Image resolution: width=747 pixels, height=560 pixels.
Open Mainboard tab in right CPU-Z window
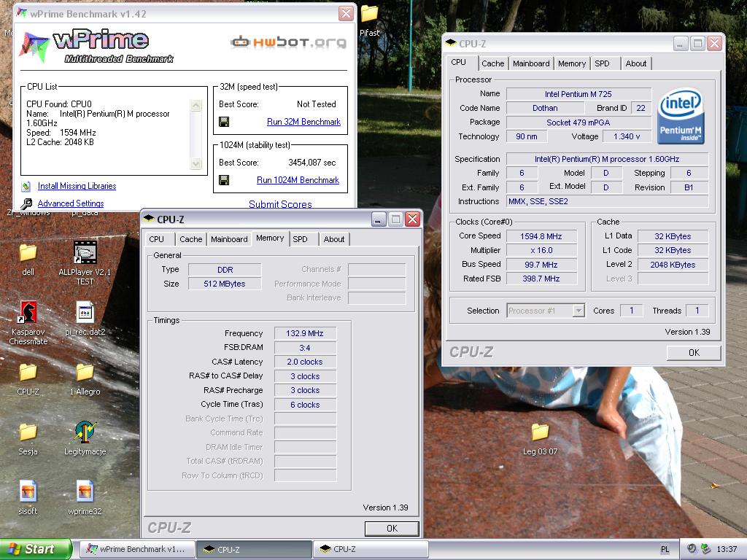tap(531, 63)
